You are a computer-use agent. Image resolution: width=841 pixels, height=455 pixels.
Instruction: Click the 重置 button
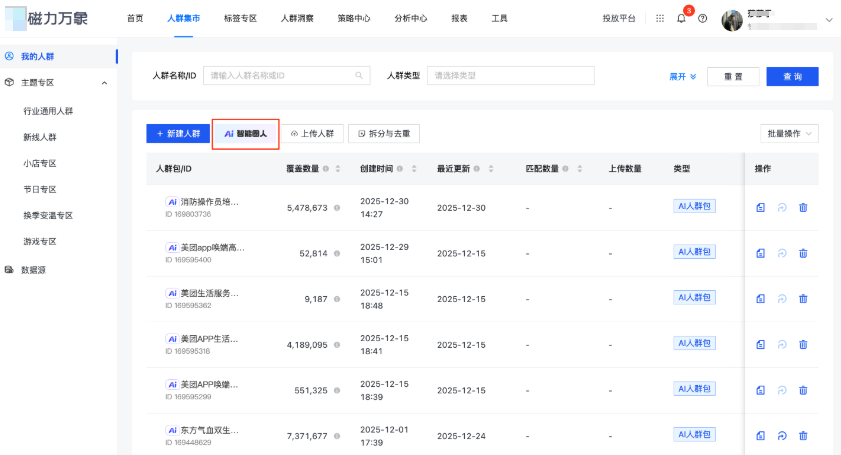[733, 77]
